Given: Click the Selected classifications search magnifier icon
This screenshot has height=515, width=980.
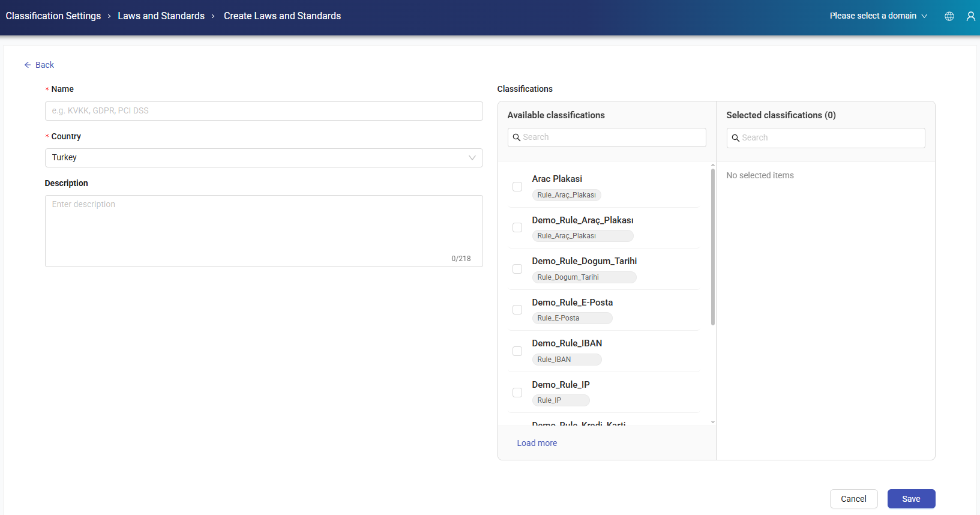Looking at the screenshot, I should 735,138.
